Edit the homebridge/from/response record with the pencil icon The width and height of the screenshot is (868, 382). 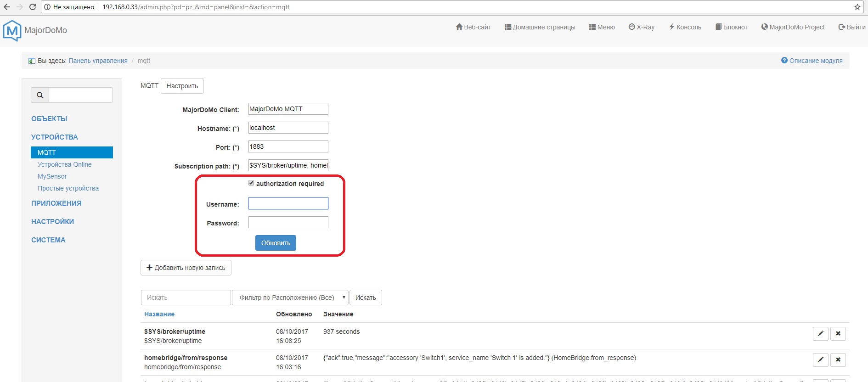pos(820,360)
